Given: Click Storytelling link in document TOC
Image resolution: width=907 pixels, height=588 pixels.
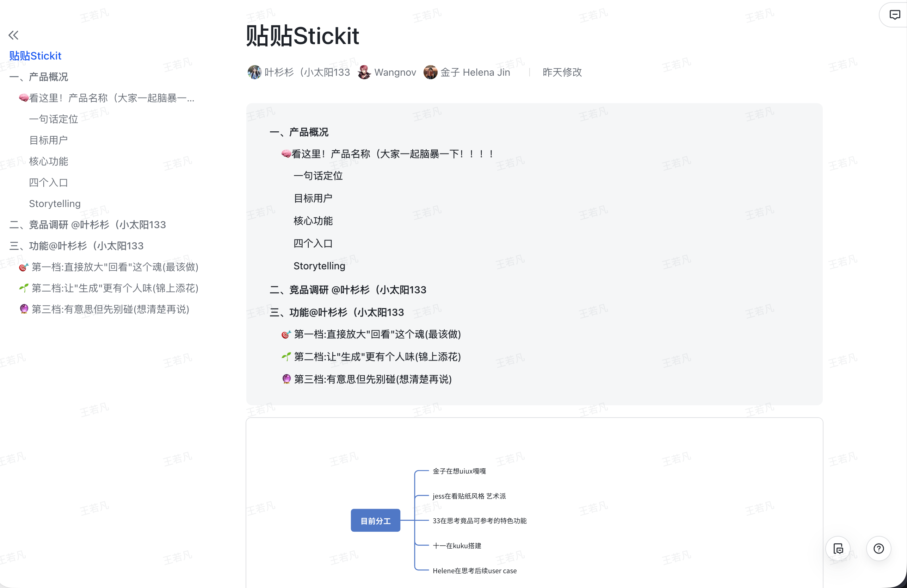Looking at the screenshot, I should click(x=319, y=266).
